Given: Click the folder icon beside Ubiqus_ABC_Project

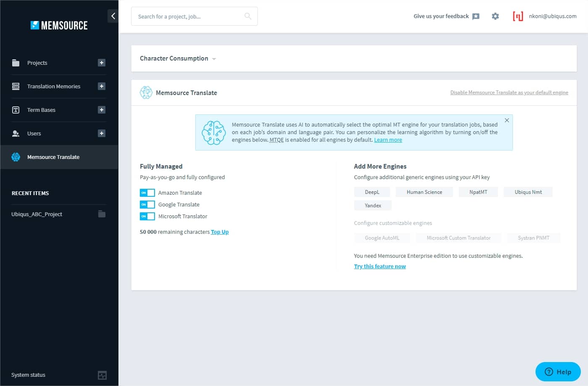Looking at the screenshot, I should tap(102, 214).
